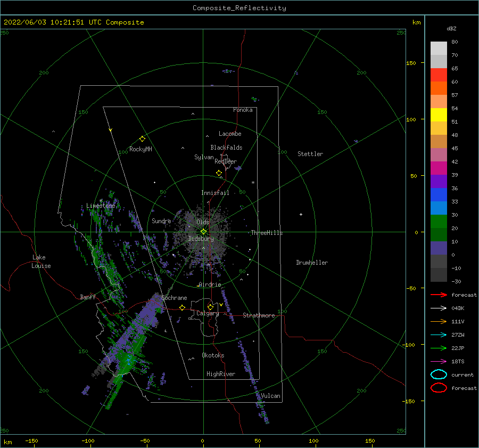The image size is (479, 448).
Task: Click the Calgary city label
Action: pos(208,313)
